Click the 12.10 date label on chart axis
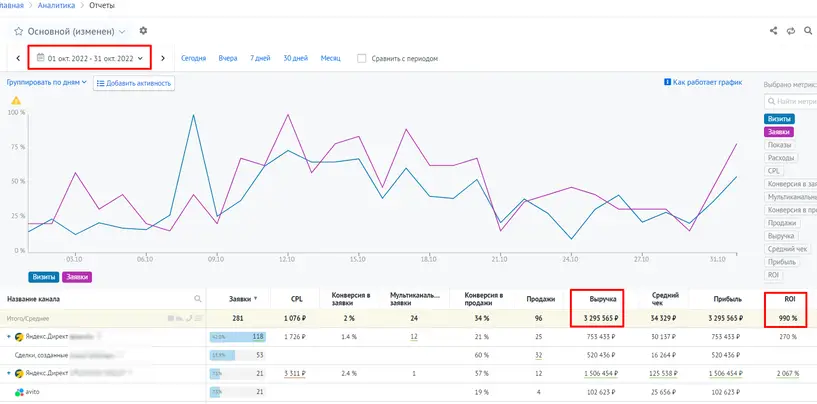817x404 pixels. click(287, 259)
